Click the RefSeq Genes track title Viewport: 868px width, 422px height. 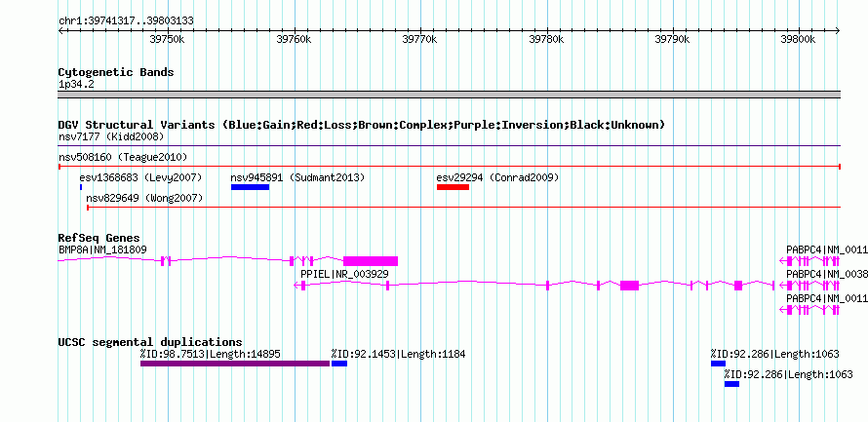[x=99, y=238]
